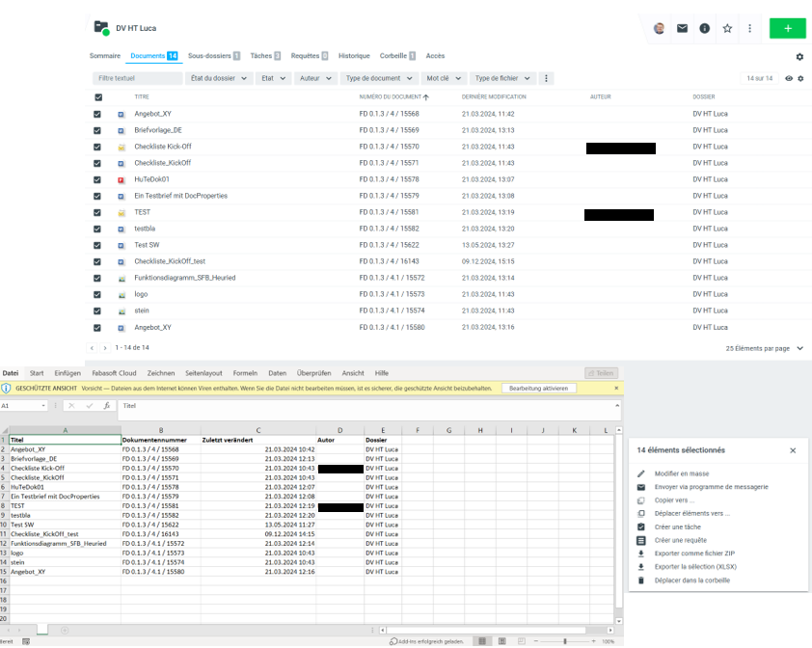This screenshot has height=648, width=812.
Task: Open the three-dot more options menu in header
Action: (749, 29)
